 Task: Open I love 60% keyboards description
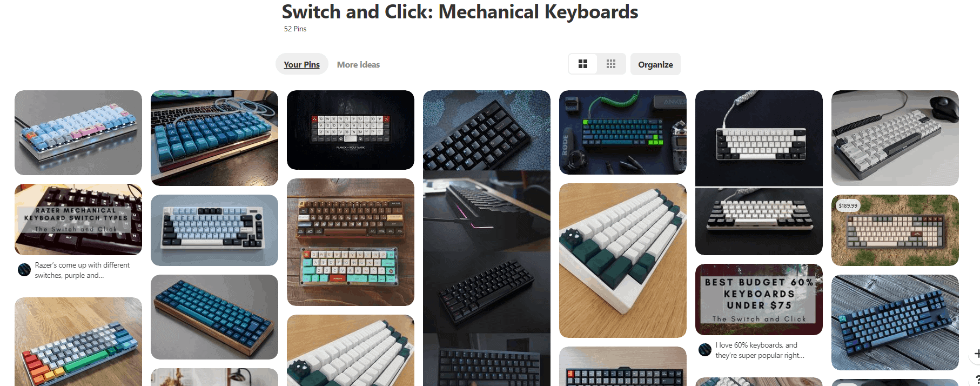point(760,350)
